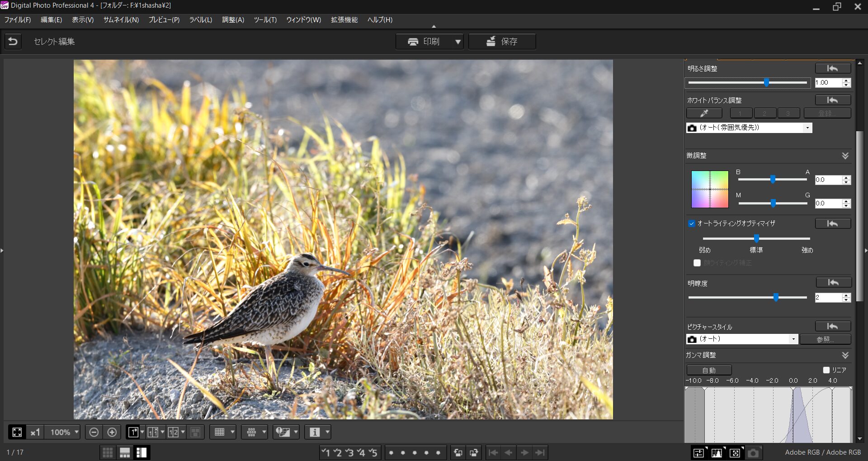The width and height of the screenshot is (868, 461).
Task: Open the ツール(T) menu
Action: tap(265, 20)
